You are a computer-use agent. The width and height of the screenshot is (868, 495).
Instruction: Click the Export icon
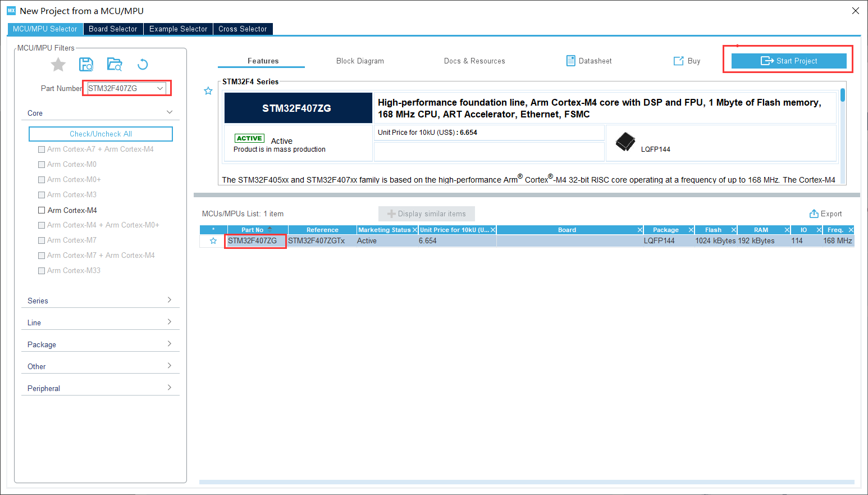pos(814,214)
